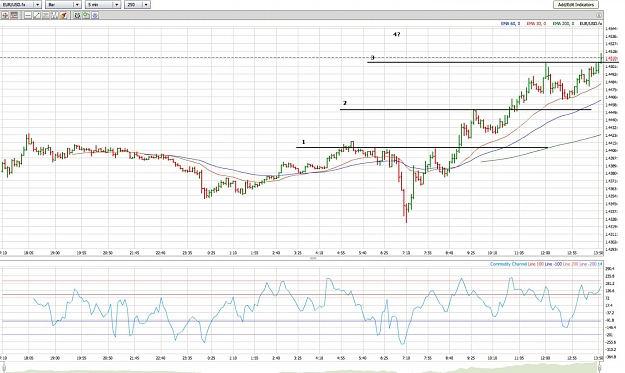Click the red chart icon beside the crosshair
The image size is (625, 373).
point(14,16)
